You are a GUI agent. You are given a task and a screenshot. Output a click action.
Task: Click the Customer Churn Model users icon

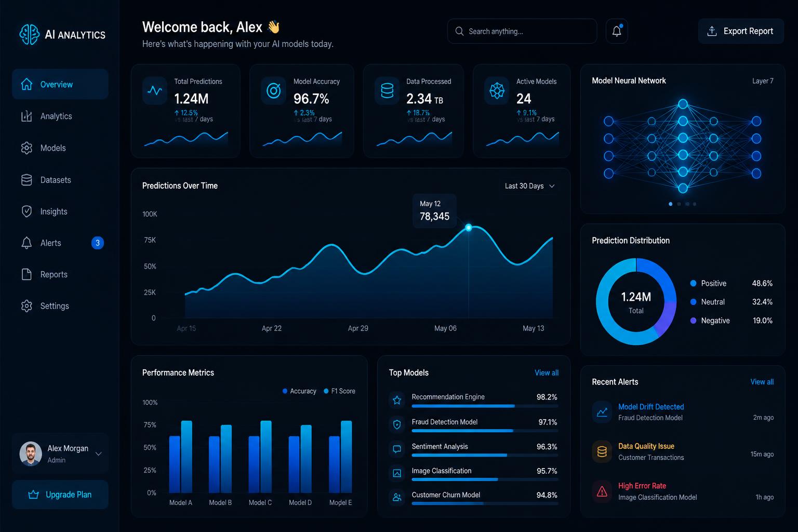coord(397,497)
